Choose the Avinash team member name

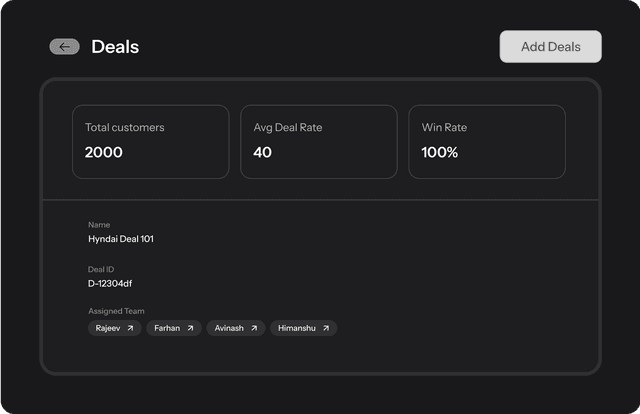(229, 328)
